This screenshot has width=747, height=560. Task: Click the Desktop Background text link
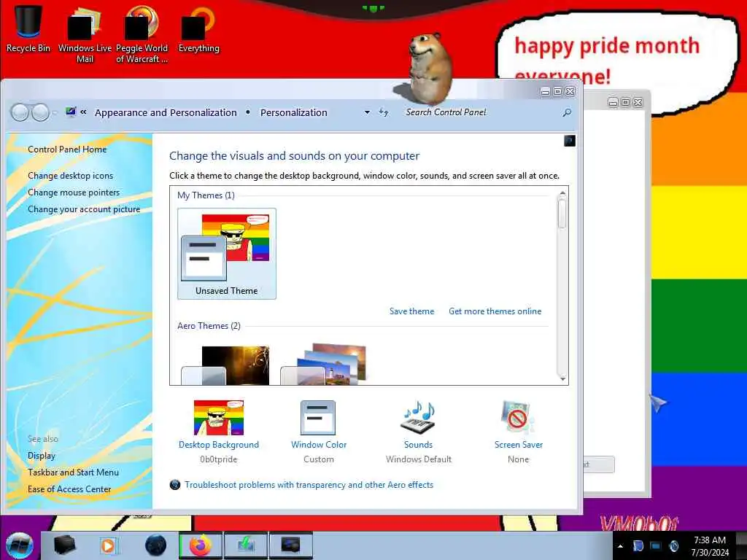coord(219,445)
